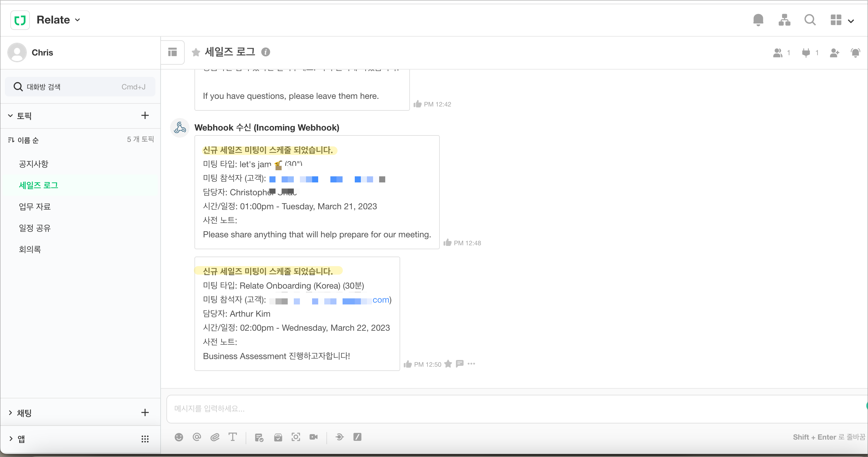Screen dimensions: 868x457
Task: Open the connected integrations plug icon
Action: click(x=806, y=52)
